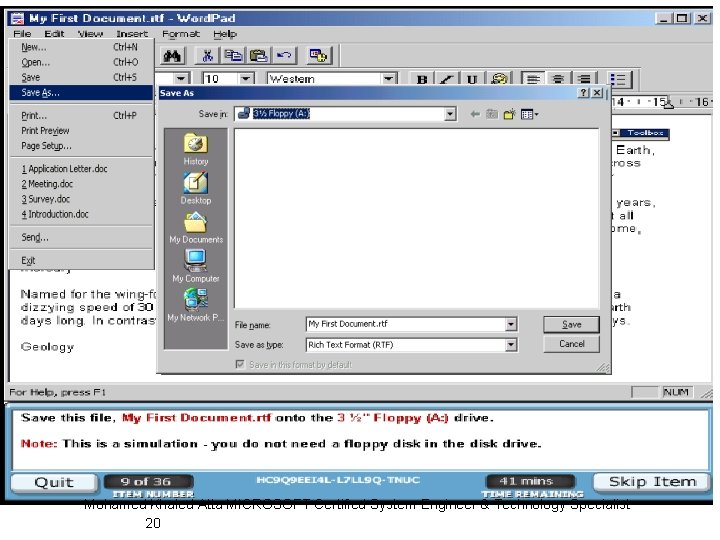
Task: Click the empty file list area in dialog
Action: pyautogui.click(x=416, y=219)
